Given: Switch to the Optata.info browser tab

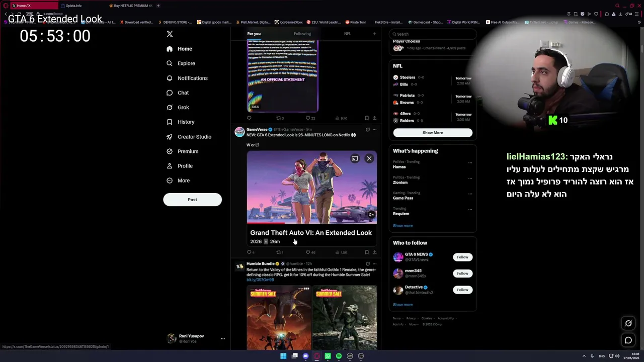Looking at the screenshot, I should tap(82, 6).
